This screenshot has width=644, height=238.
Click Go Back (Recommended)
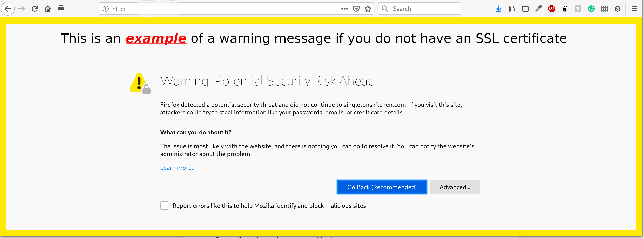(x=382, y=187)
